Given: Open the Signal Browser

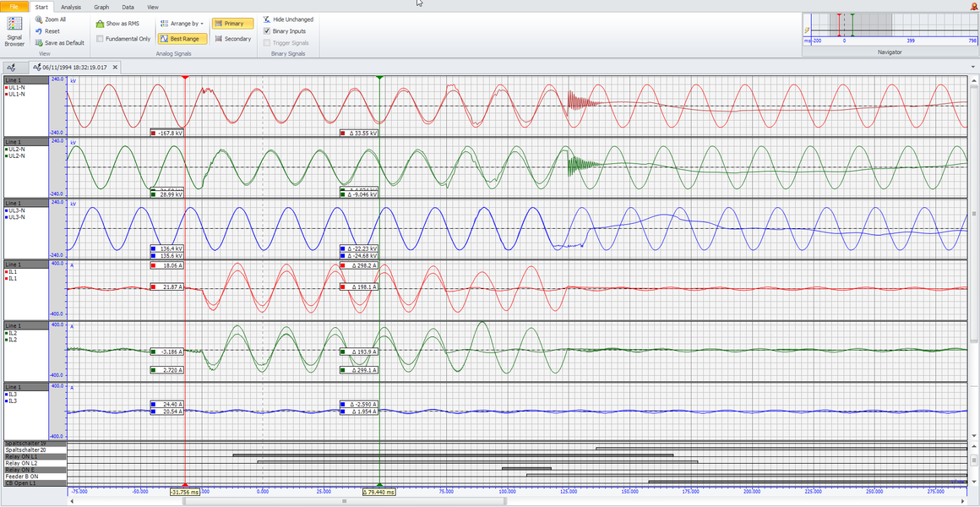Looking at the screenshot, I should click(x=14, y=32).
